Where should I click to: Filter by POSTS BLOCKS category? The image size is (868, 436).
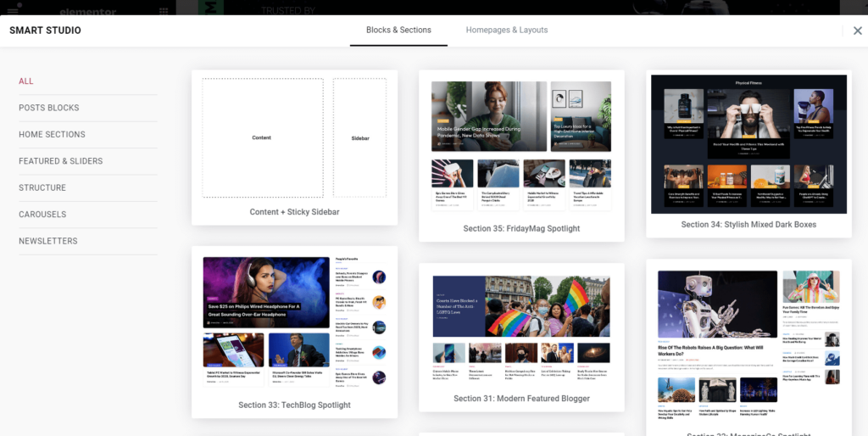48,108
